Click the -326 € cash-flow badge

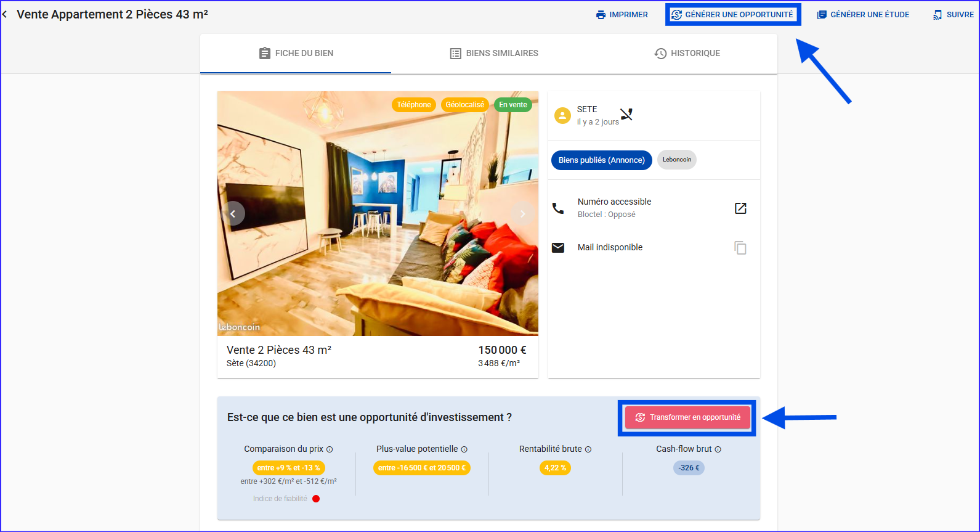[x=689, y=468]
